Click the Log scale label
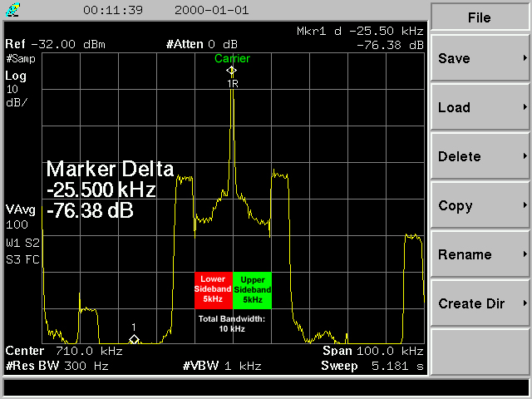The width and height of the screenshot is (532, 399). click(16, 76)
